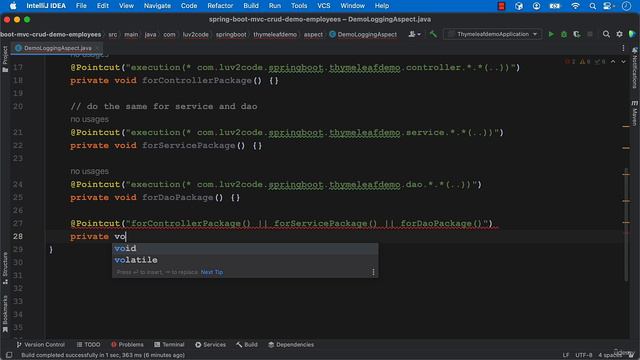Image resolution: width=640 pixels, height=360 pixels.
Task: Click the editor tab options kebab icon
Action: click(623, 48)
